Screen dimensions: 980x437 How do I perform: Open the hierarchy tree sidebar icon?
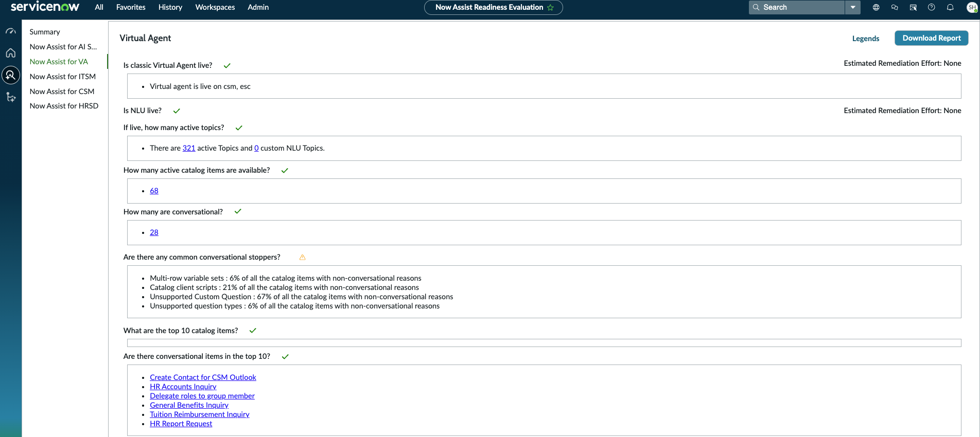(11, 97)
